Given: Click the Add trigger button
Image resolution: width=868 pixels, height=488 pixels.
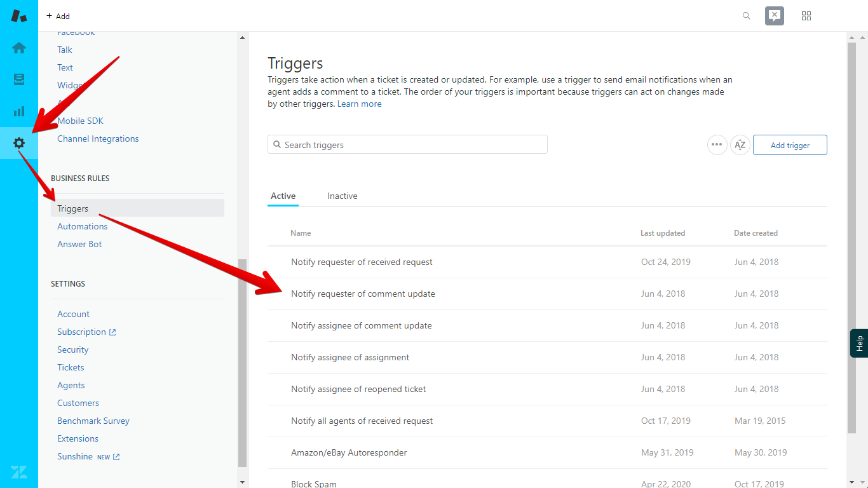Looking at the screenshot, I should pos(790,145).
